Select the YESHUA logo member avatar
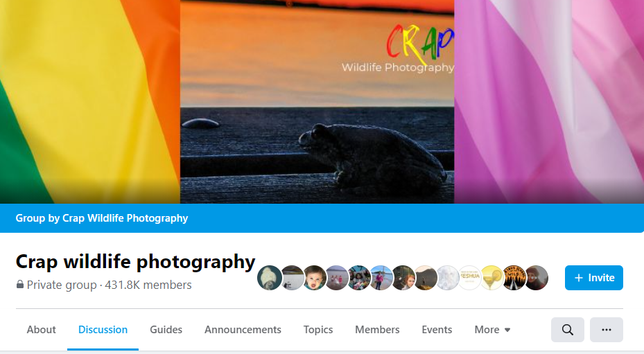This screenshot has width=644, height=354. click(469, 278)
